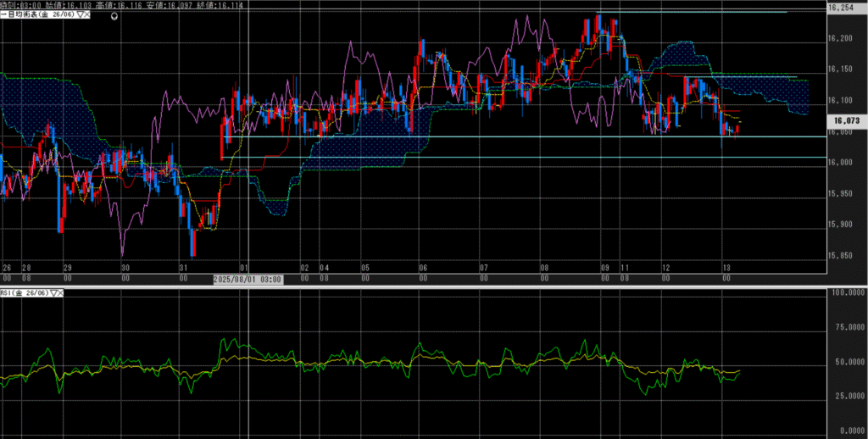Open the 一目均衡表 indicator dropdown triangle

[x=81, y=15]
